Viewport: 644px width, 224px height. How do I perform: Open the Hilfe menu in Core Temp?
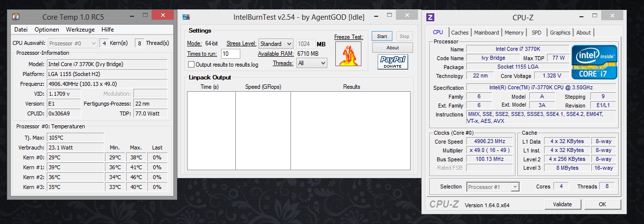[107, 30]
